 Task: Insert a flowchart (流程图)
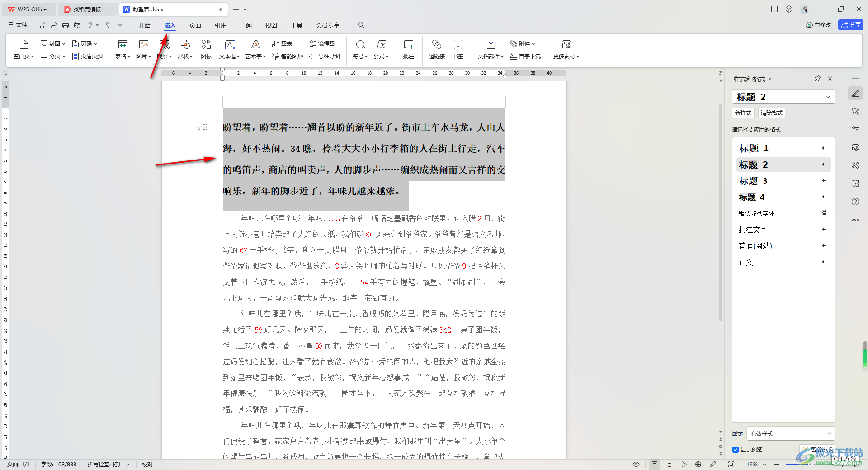(x=322, y=44)
